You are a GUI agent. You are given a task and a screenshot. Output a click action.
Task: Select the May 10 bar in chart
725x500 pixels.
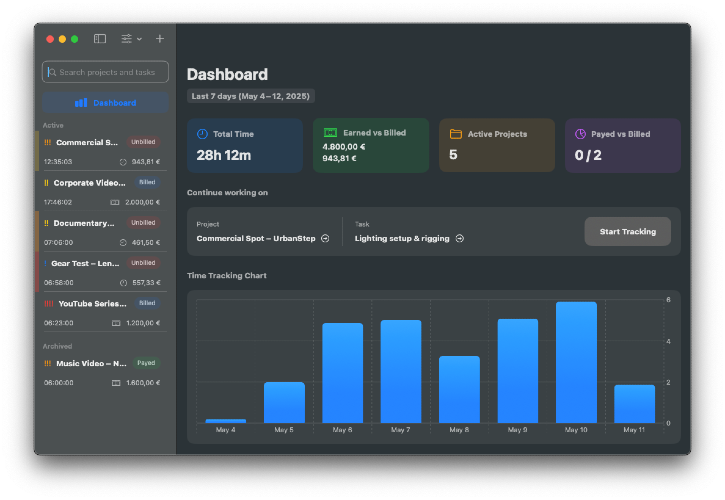pyautogui.click(x=576, y=362)
